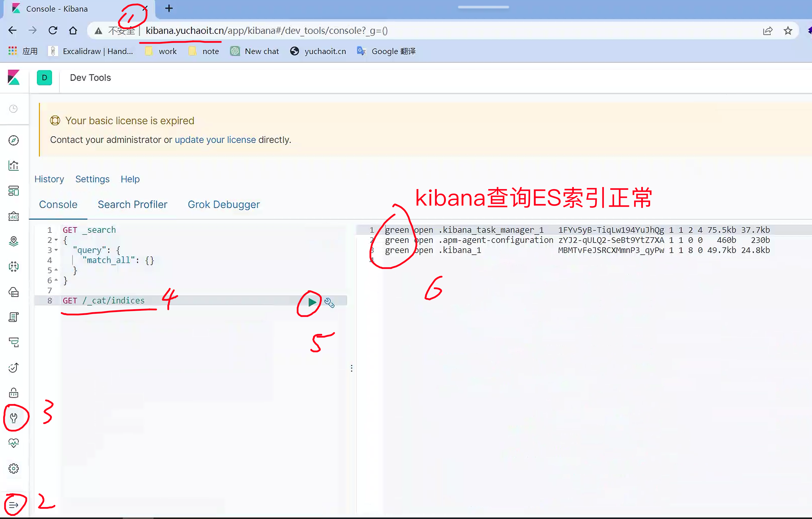The width and height of the screenshot is (812, 519).
Task: Click the update your license link
Action: coord(215,140)
